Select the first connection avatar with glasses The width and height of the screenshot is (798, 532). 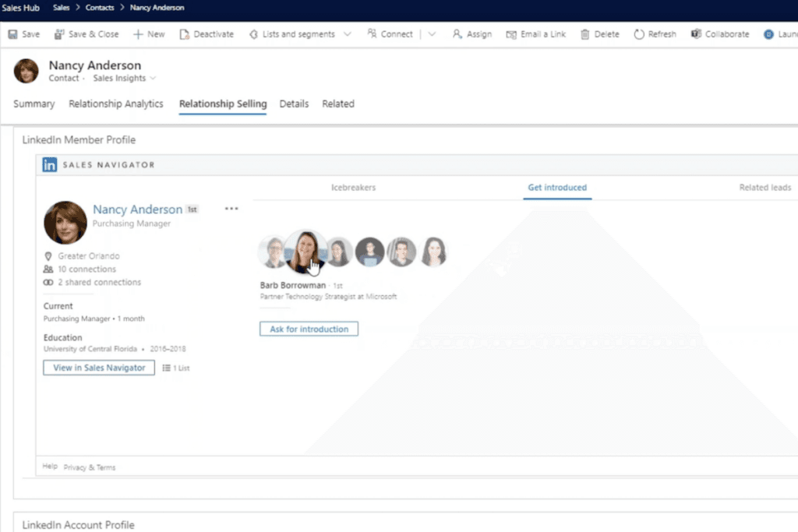click(272, 252)
